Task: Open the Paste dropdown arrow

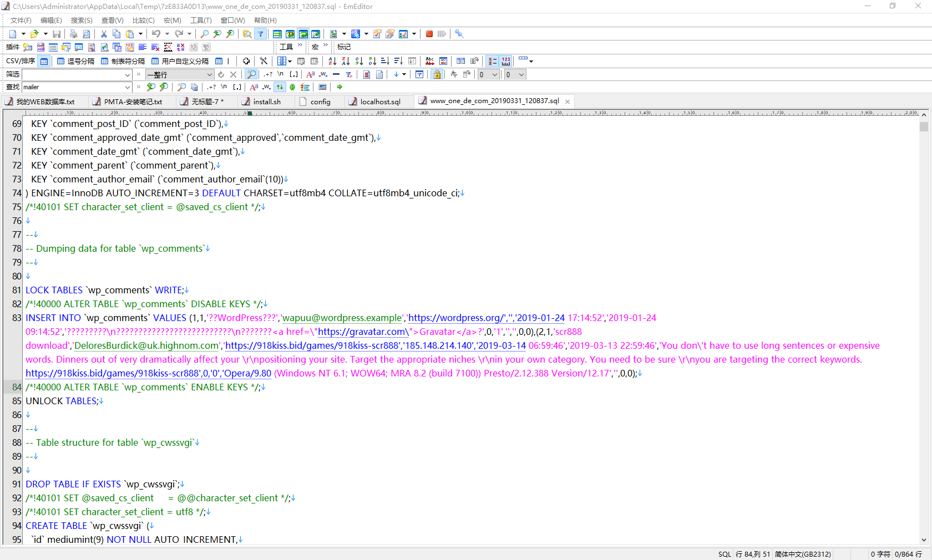Action: pyautogui.click(x=140, y=34)
